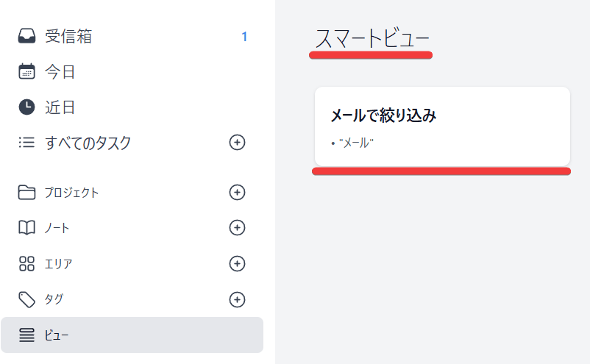The height and width of the screenshot is (364, 590).
Task: Add a new tag with plus button
Action: (237, 299)
